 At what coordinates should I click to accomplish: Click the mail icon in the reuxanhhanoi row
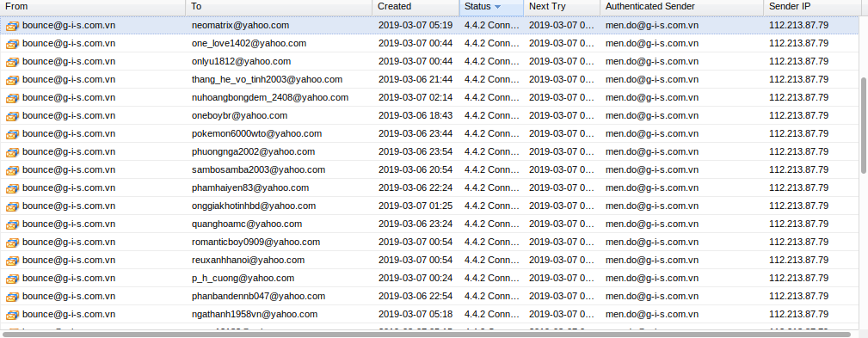tap(12, 261)
